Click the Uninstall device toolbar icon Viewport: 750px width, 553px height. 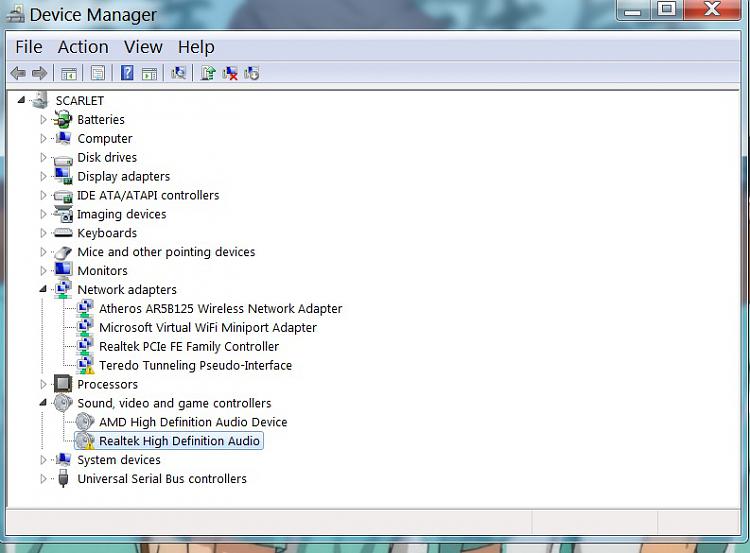pos(230,73)
